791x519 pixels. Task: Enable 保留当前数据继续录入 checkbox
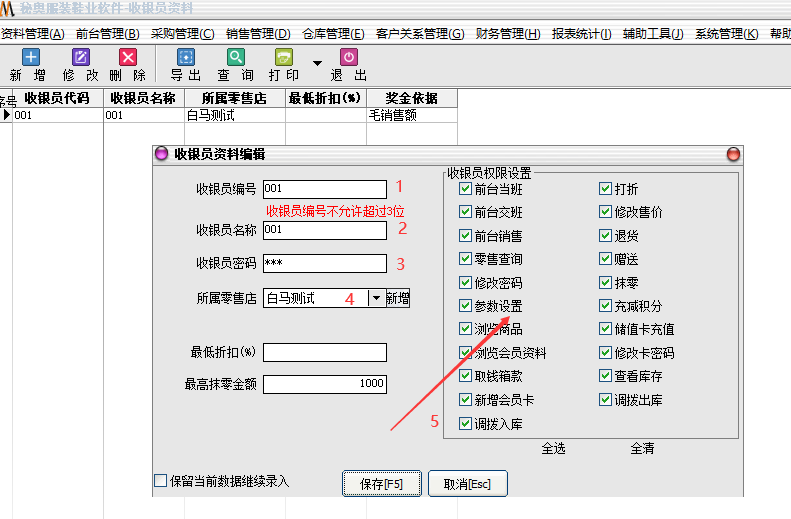(x=161, y=481)
